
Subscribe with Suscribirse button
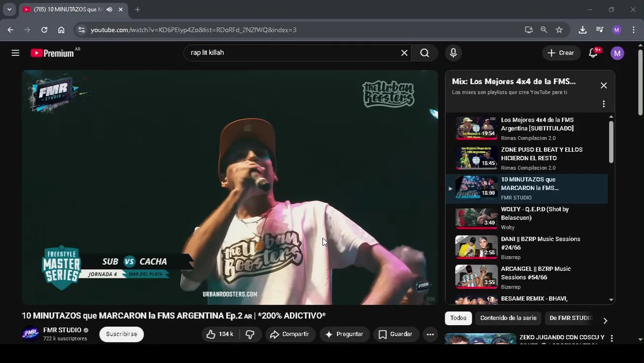[121, 334]
